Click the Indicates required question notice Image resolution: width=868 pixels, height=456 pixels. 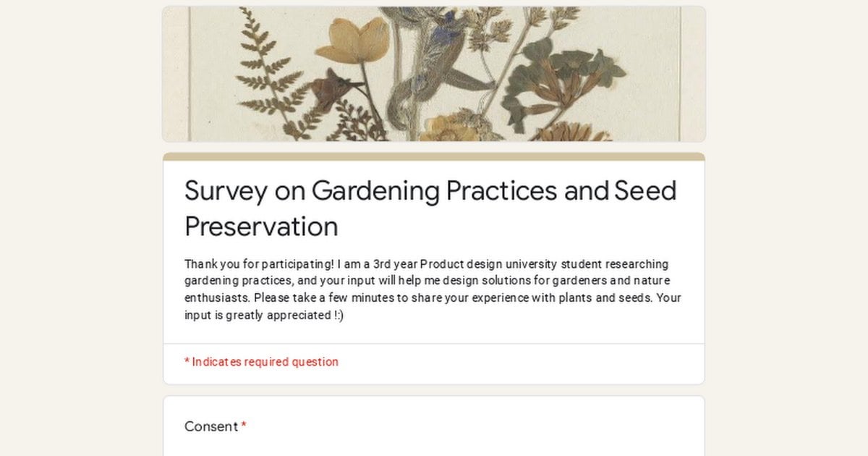[x=261, y=362]
